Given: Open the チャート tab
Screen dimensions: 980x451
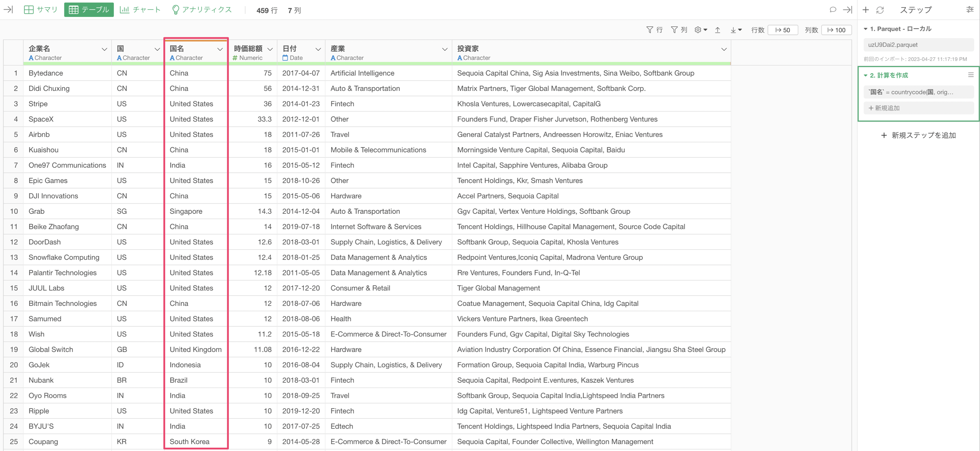Looking at the screenshot, I should 140,10.
